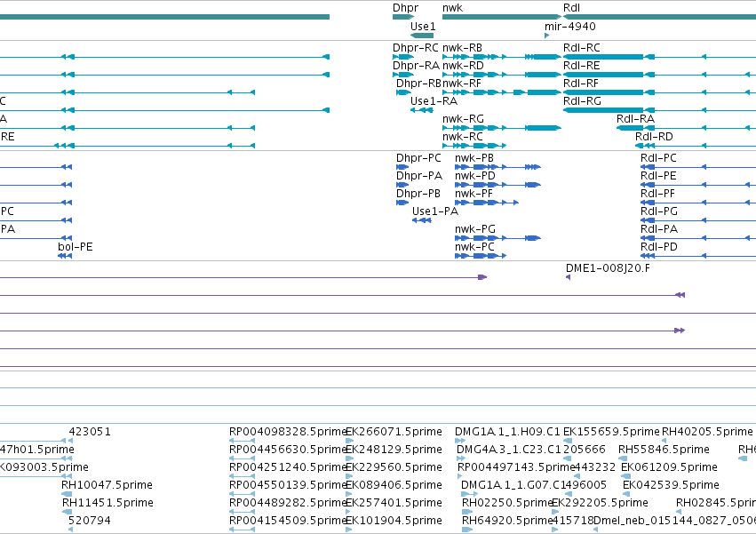The image size is (756, 534).
Task: Select protein Rdl-PA
Action: 698,238
